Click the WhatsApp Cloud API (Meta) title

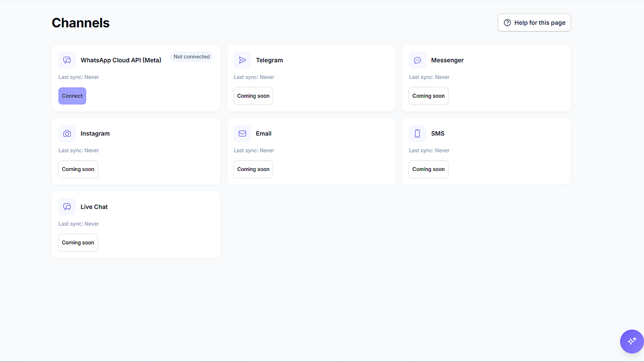(121, 60)
